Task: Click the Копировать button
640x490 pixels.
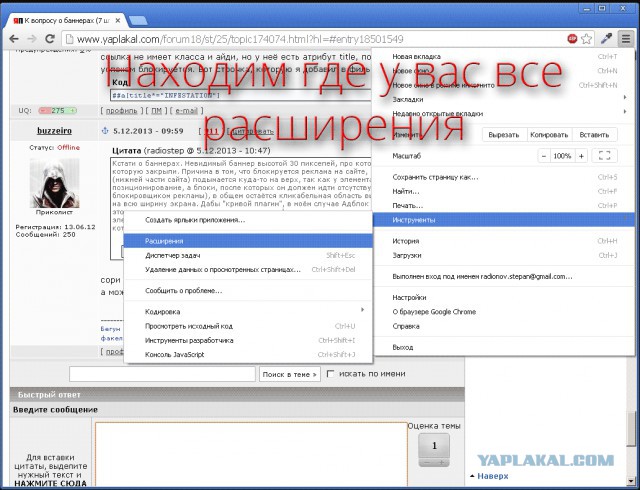Action: [x=549, y=134]
